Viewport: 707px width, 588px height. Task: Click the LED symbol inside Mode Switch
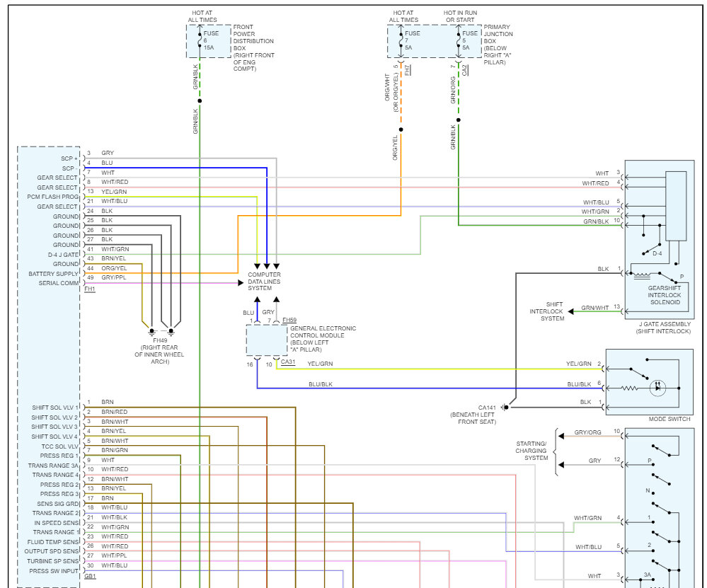(657, 388)
